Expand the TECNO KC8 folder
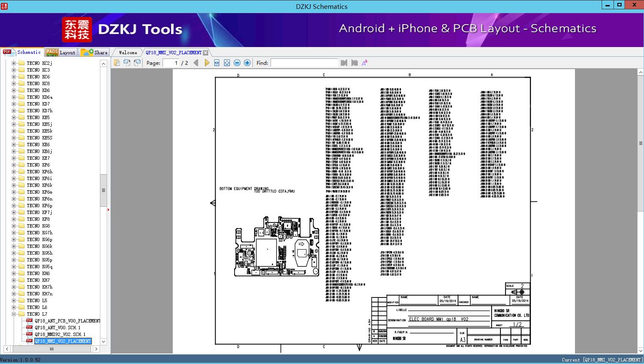The image size is (644, 364). (14, 83)
